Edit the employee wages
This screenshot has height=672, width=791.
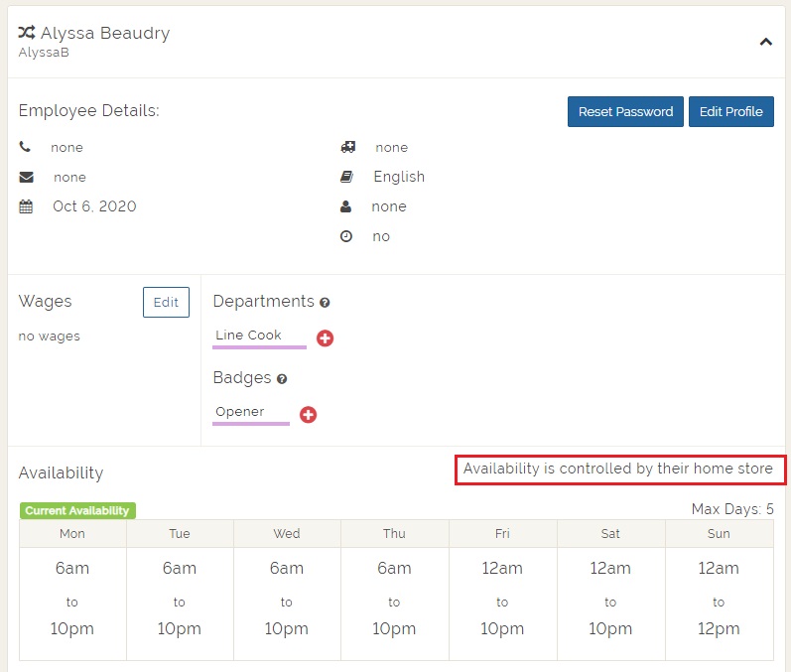166,302
